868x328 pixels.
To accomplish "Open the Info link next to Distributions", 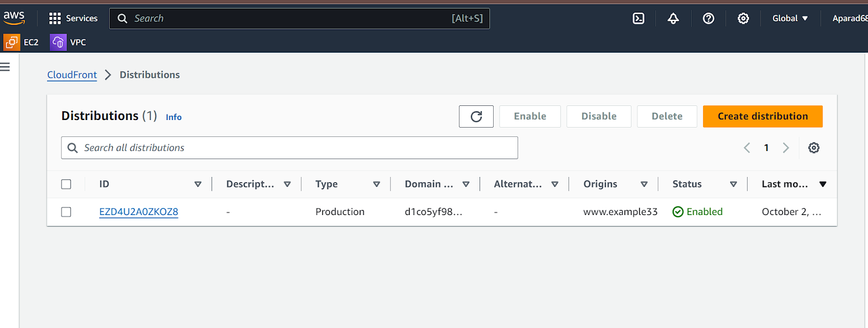I will [174, 117].
